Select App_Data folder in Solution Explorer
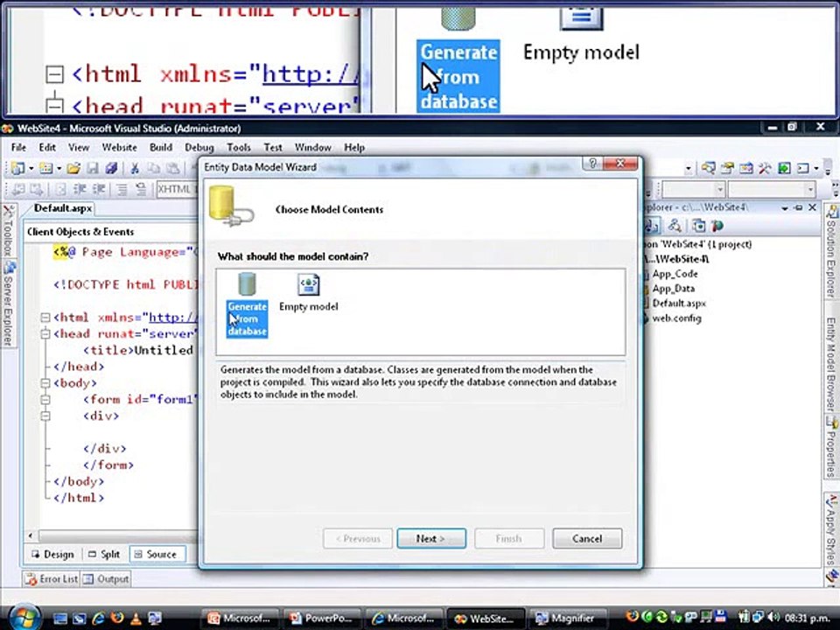The width and height of the screenshot is (840, 630). (x=673, y=288)
